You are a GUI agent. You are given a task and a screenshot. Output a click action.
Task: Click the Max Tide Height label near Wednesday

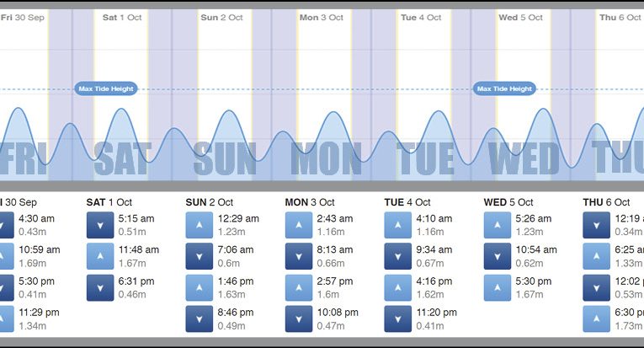coord(505,88)
